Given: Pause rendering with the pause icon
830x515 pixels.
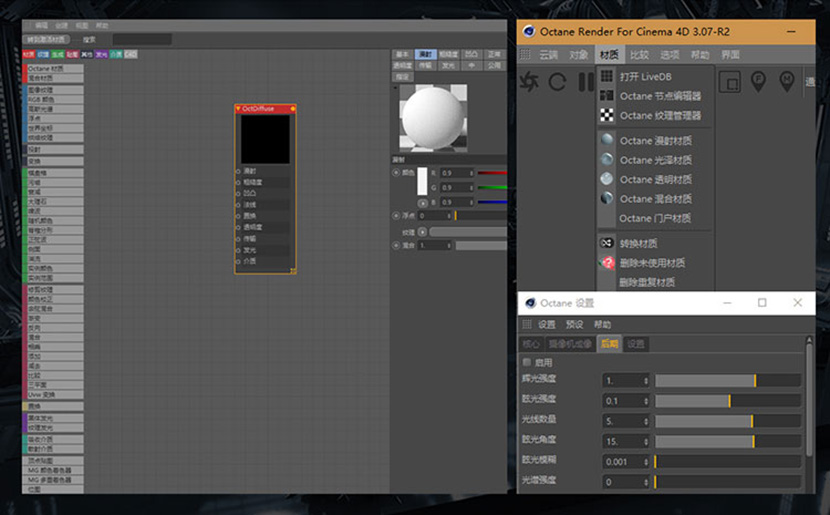Looking at the screenshot, I should 585,82.
